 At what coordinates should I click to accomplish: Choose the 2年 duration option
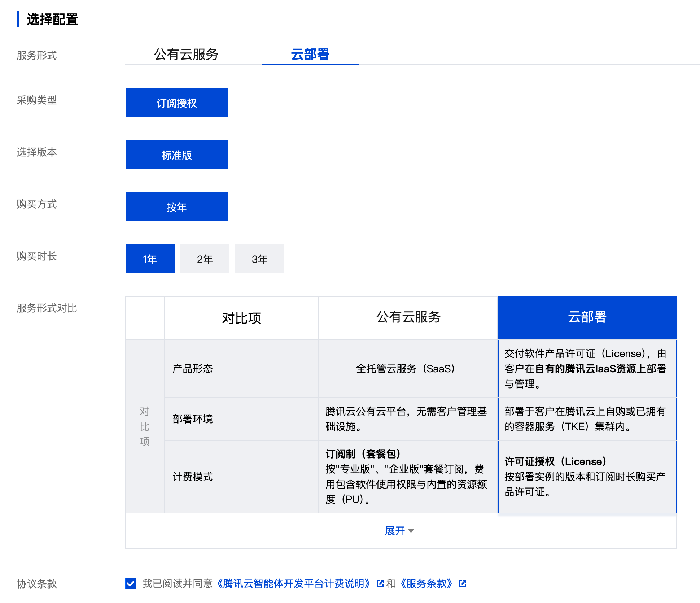coord(205,259)
